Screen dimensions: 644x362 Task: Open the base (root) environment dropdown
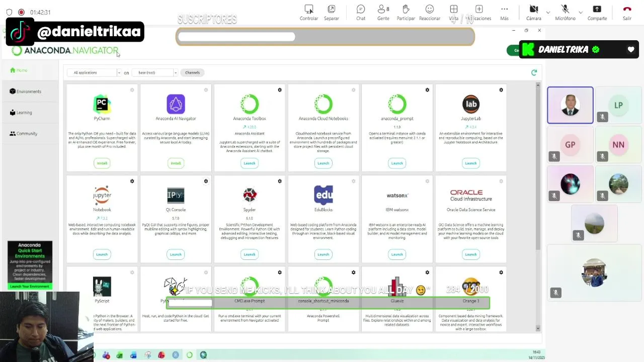[x=154, y=72]
